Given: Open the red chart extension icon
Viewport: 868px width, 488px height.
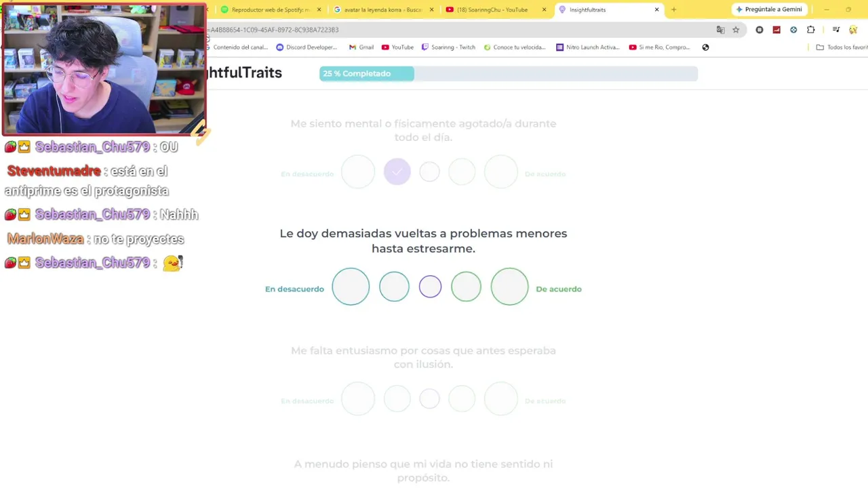Looking at the screenshot, I should pyautogui.click(x=776, y=30).
